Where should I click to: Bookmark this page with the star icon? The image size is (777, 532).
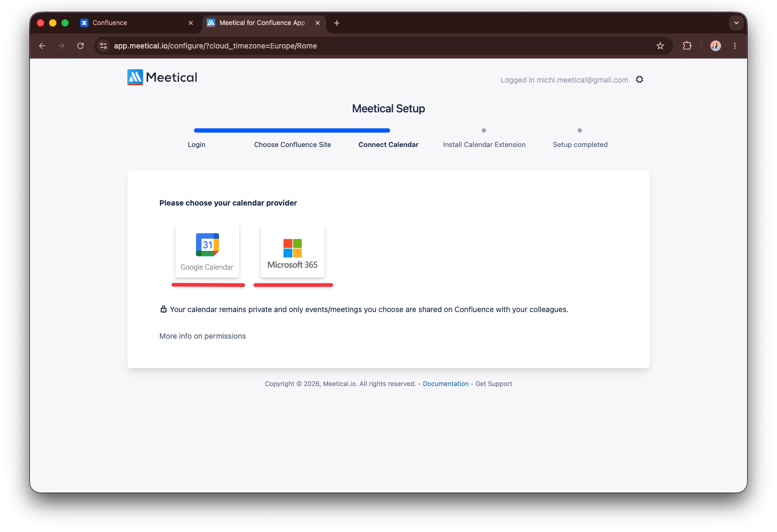[660, 46]
